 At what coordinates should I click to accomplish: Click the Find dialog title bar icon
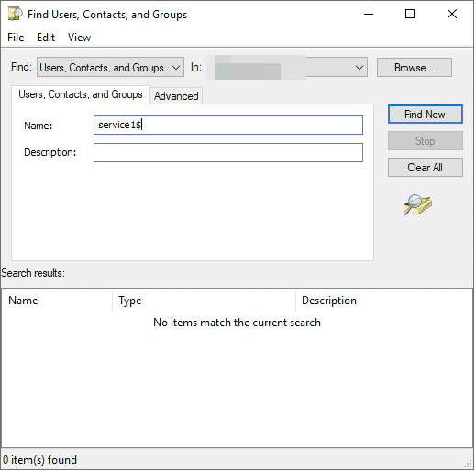pos(15,14)
